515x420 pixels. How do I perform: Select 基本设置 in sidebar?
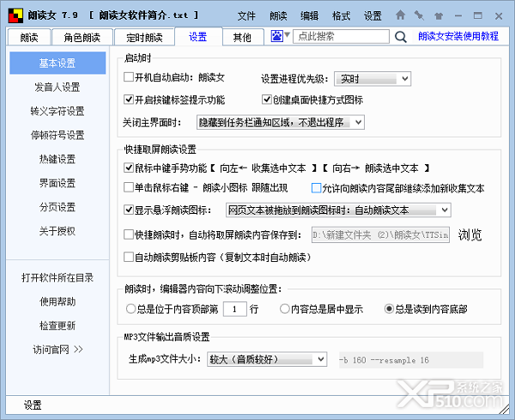coord(58,63)
